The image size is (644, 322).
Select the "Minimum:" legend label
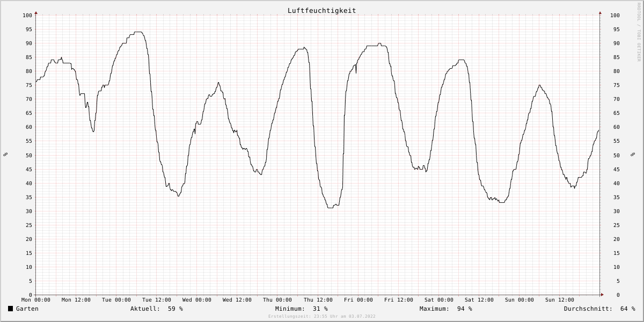tap(290, 309)
